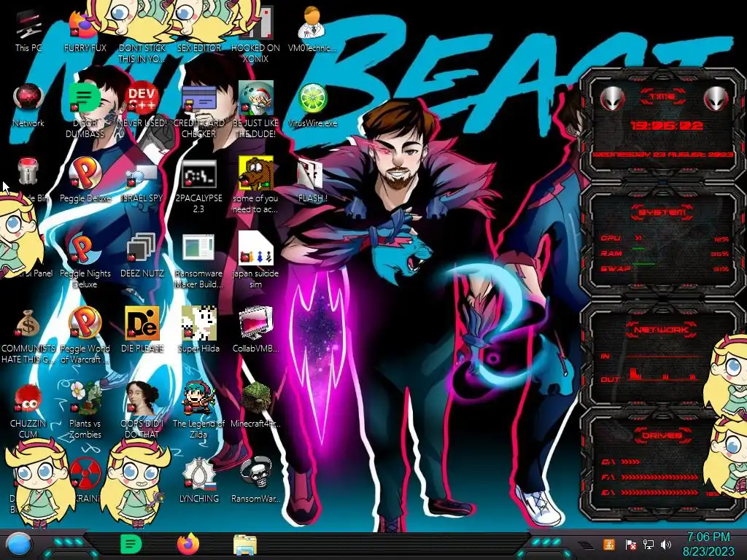The image size is (747, 560).
Task: Open the Network desktop icon
Action: tap(28, 106)
